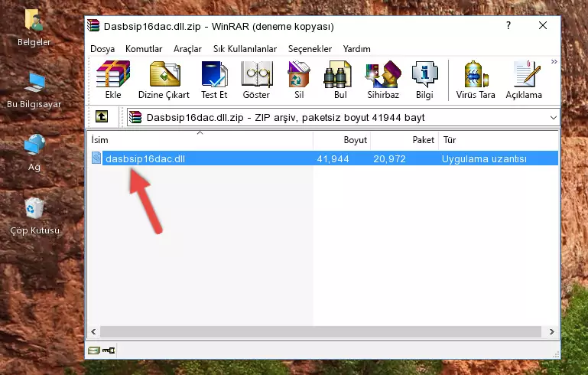
Task: Click the WinRAR title bar icon
Action: (x=93, y=25)
